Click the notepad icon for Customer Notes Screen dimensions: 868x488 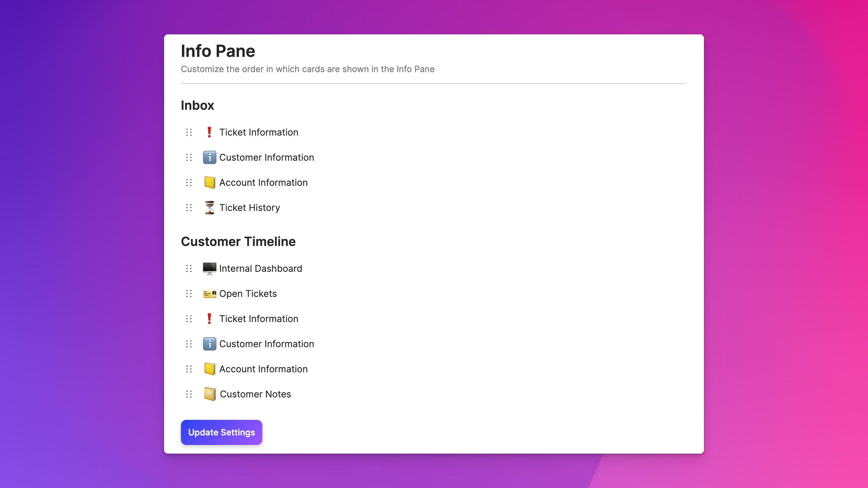[210, 394]
